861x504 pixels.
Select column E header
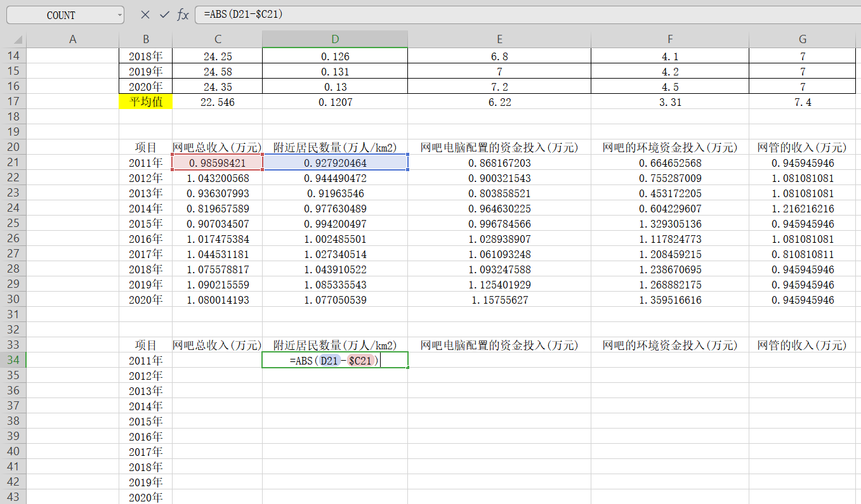click(499, 39)
